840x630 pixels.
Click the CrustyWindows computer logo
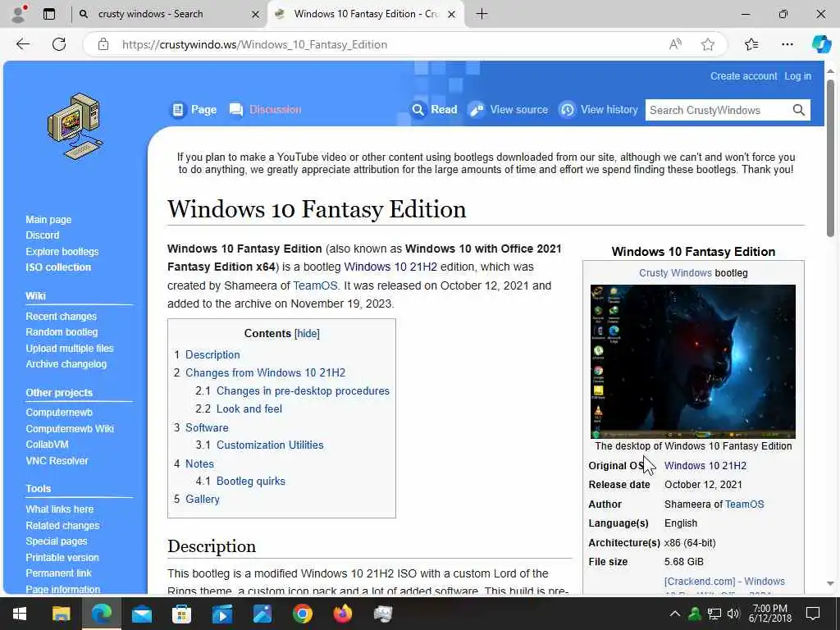[x=74, y=126]
